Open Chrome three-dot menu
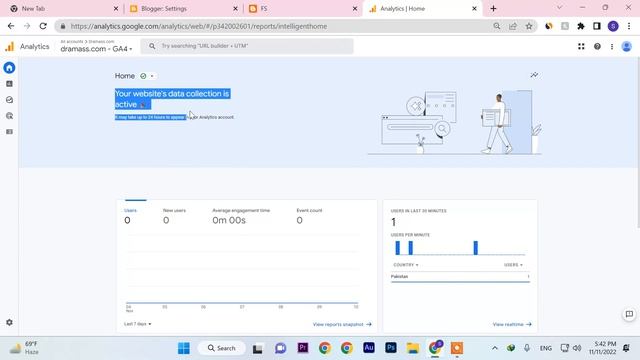Viewport: 640px width, 360px height. (x=629, y=26)
